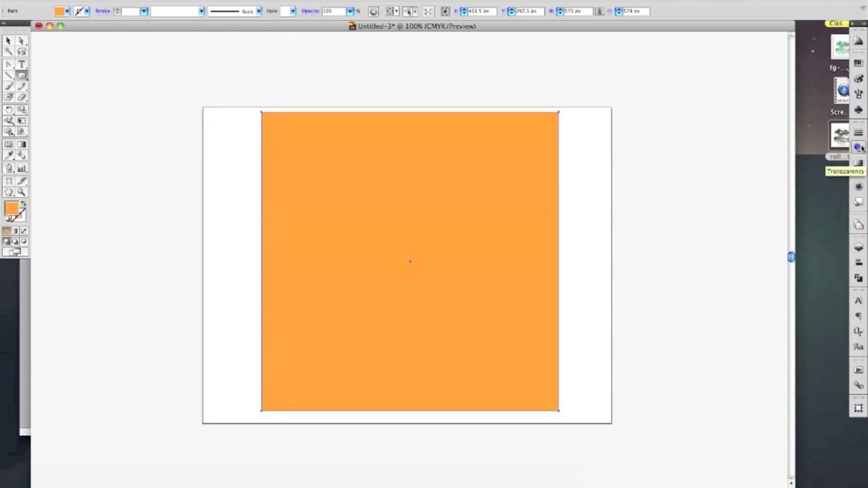Select the Zoom magnifier tool
The image size is (868, 488).
pyautogui.click(x=21, y=192)
